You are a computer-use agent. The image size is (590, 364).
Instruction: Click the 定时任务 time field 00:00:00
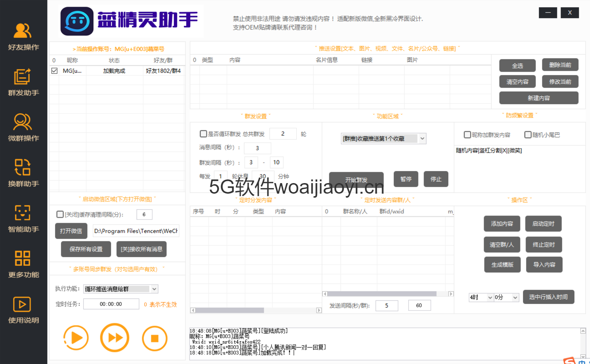pos(111,304)
